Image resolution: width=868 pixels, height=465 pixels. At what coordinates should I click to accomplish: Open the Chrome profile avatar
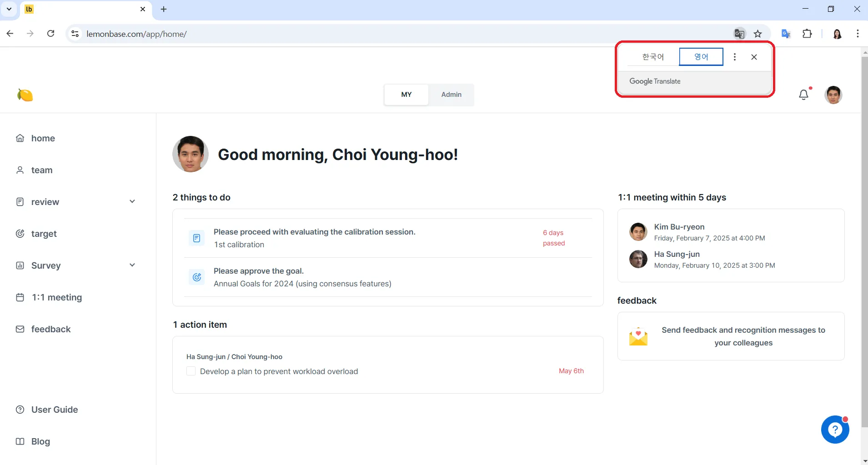point(837,34)
